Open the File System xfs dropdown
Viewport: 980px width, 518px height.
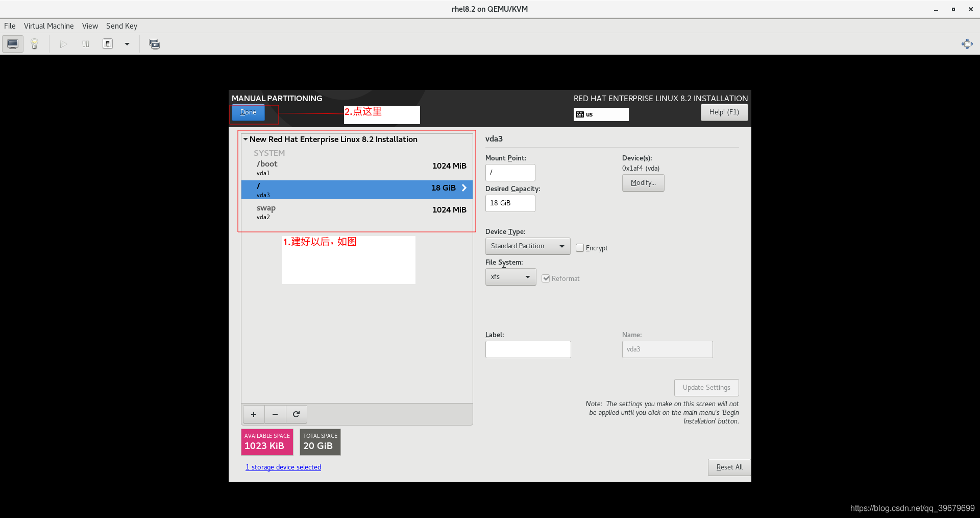point(510,277)
